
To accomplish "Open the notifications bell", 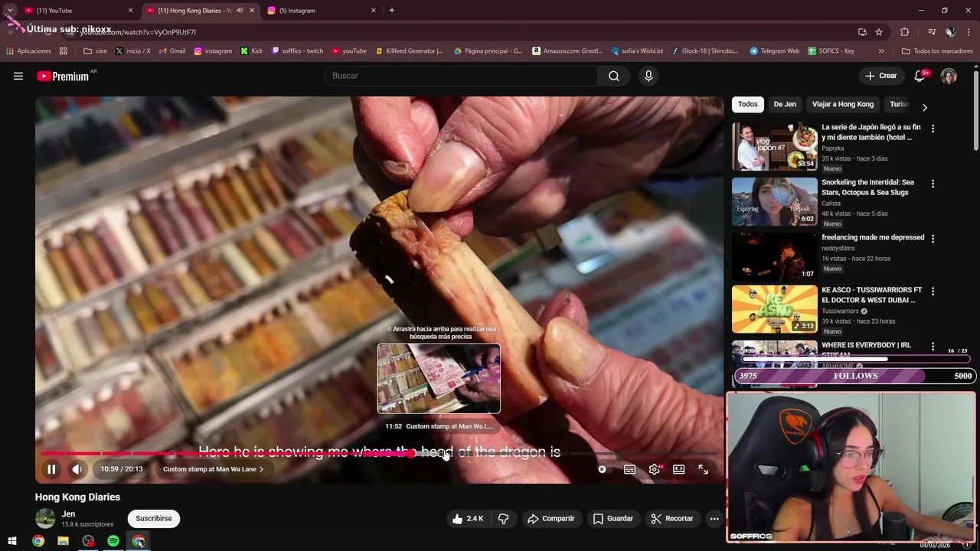I will click(920, 76).
